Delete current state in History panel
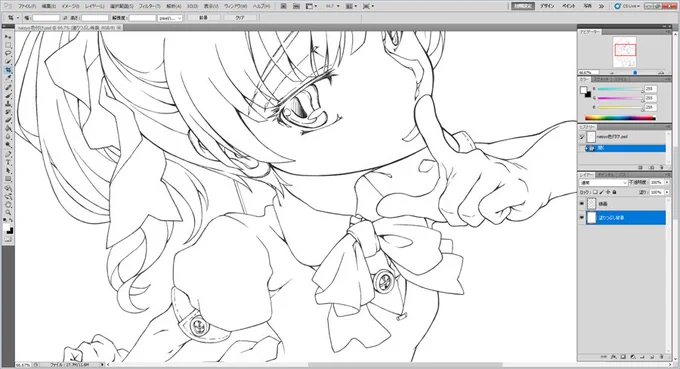Image resolution: width=680 pixels, height=369 pixels. [661, 167]
